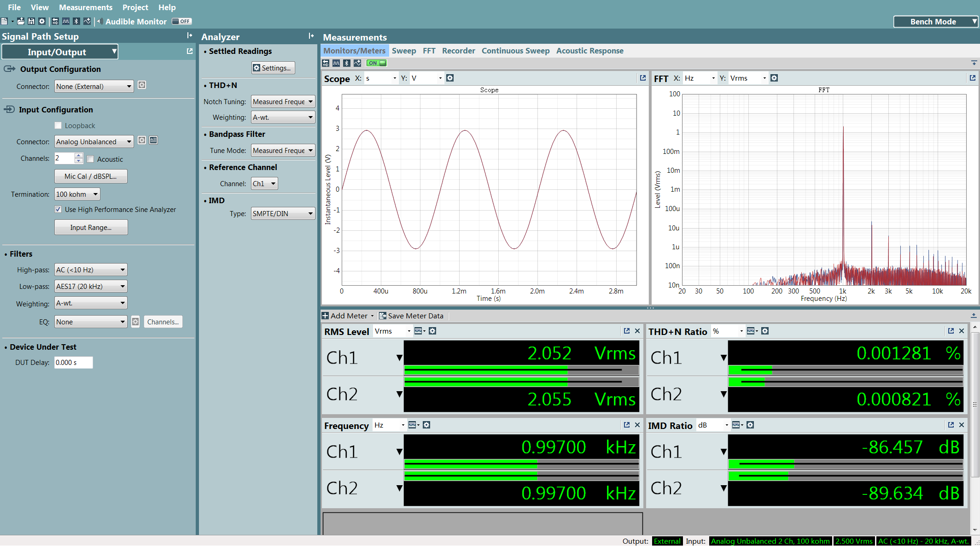Switch to the Continuous Sweep tab
This screenshot has width=980, height=546.
515,51
